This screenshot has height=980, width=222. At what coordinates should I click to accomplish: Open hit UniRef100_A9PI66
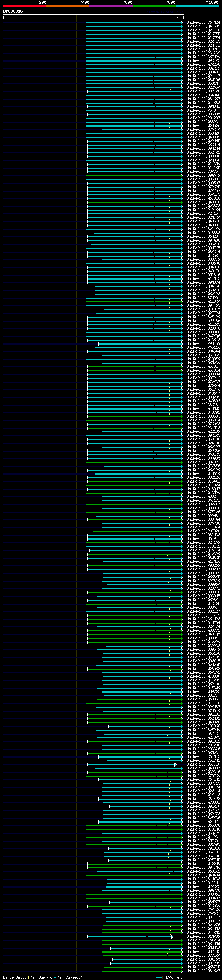tap(203, 321)
